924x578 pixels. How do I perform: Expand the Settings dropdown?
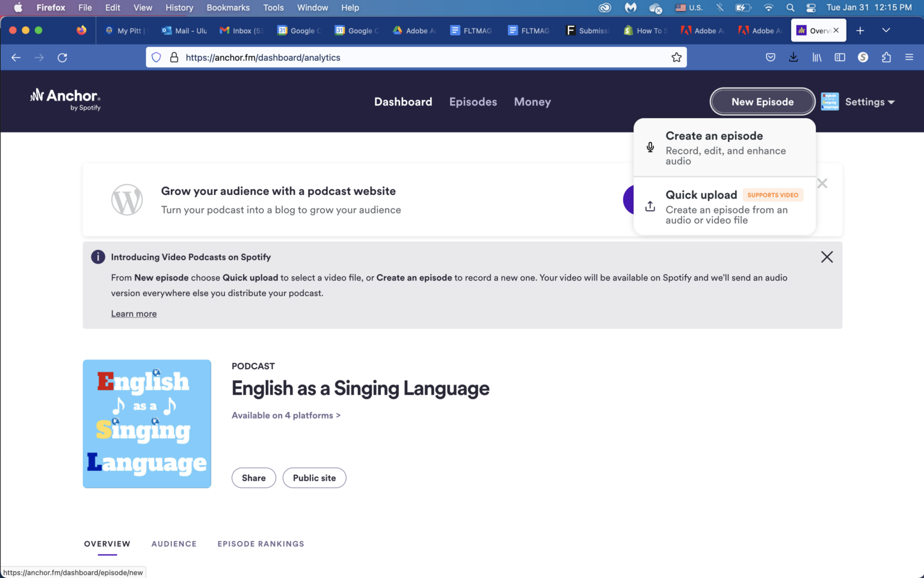point(869,102)
